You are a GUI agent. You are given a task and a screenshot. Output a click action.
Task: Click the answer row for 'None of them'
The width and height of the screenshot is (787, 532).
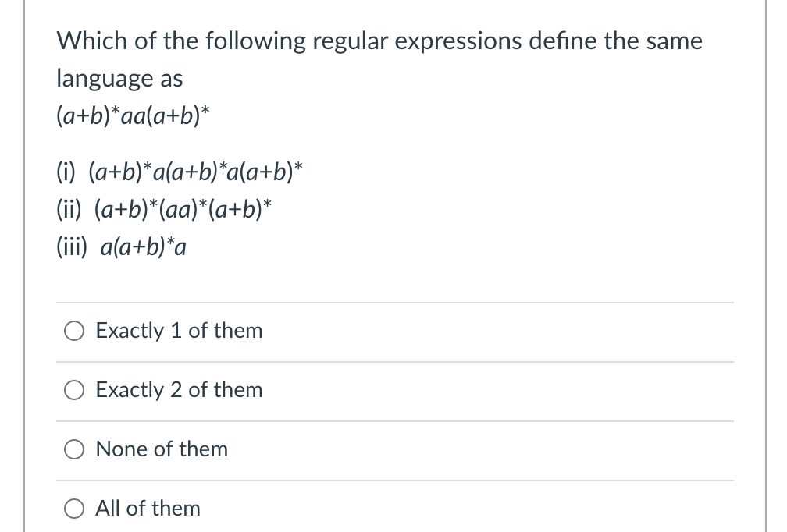coord(390,449)
